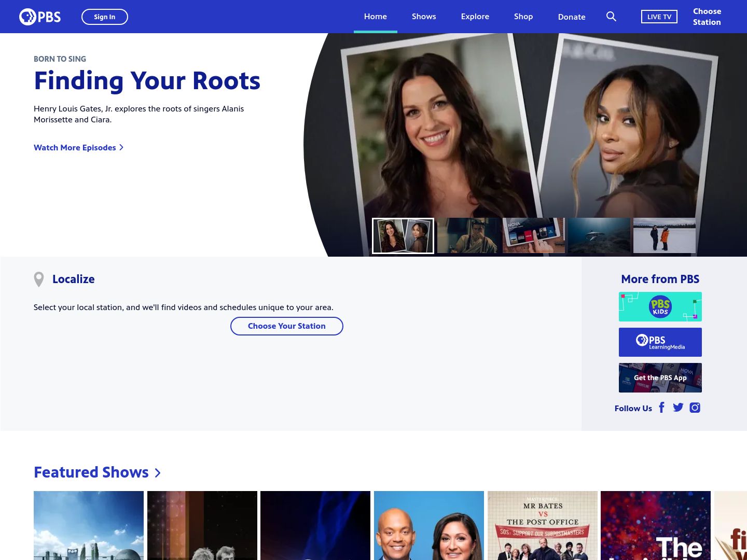The height and width of the screenshot is (560, 747).
Task: Open the PBS Facebook page icon
Action: pyautogui.click(x=661, y=408)
